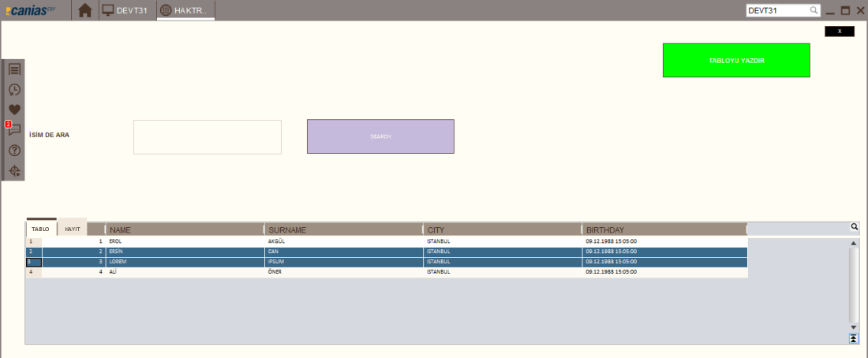Open the history clock icon
The height and width of the screenshot is (358, 868).
coord(14,90)
